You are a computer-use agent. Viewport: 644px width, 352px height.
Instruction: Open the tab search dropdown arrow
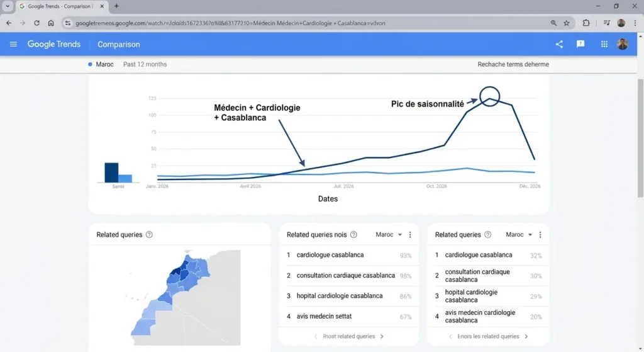tap(8, 6)
